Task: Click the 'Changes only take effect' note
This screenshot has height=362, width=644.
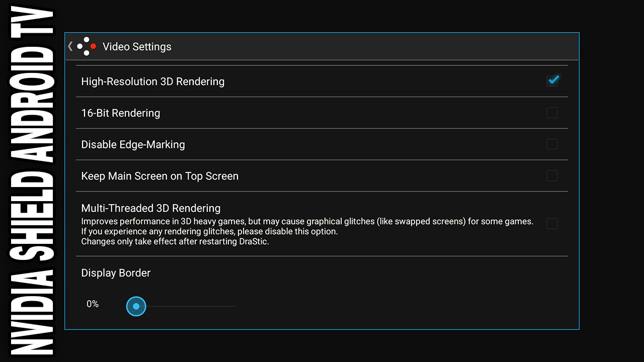Action: click(x=176, y=241)
